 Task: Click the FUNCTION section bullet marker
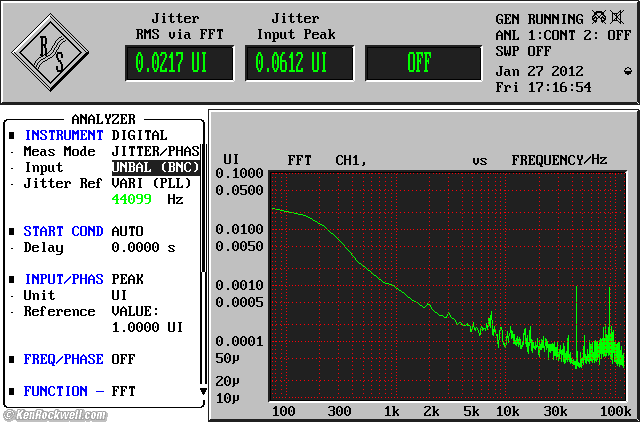(x=12, y=391)
